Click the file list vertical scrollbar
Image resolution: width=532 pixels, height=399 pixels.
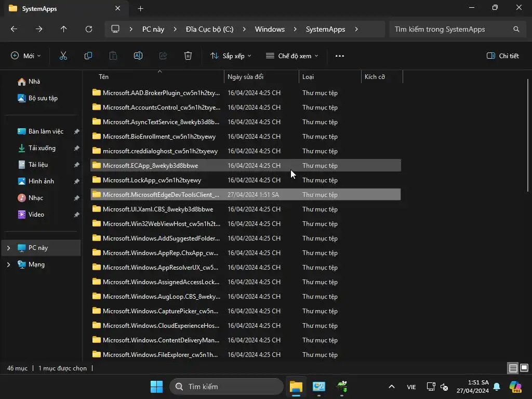click(528, 136)
